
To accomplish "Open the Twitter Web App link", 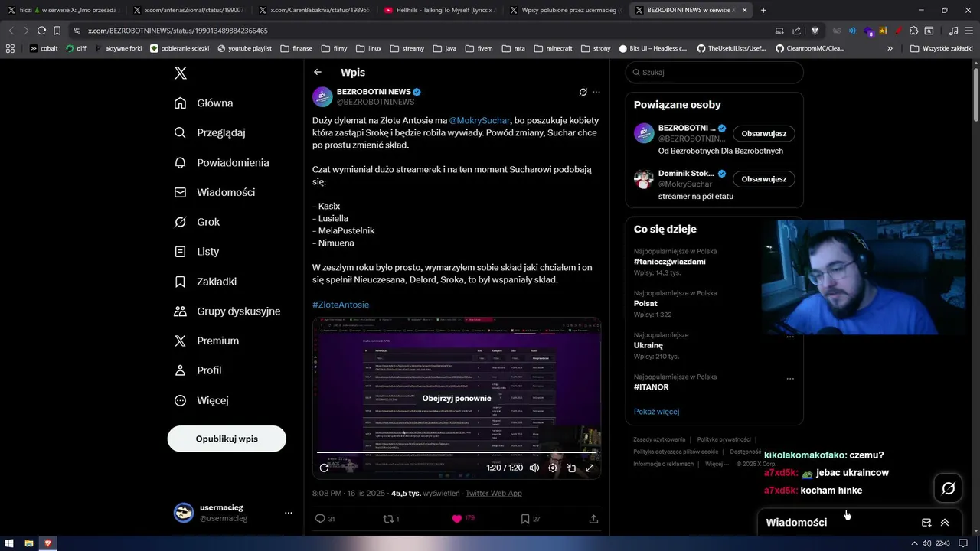I will click(x=494, y=493).
